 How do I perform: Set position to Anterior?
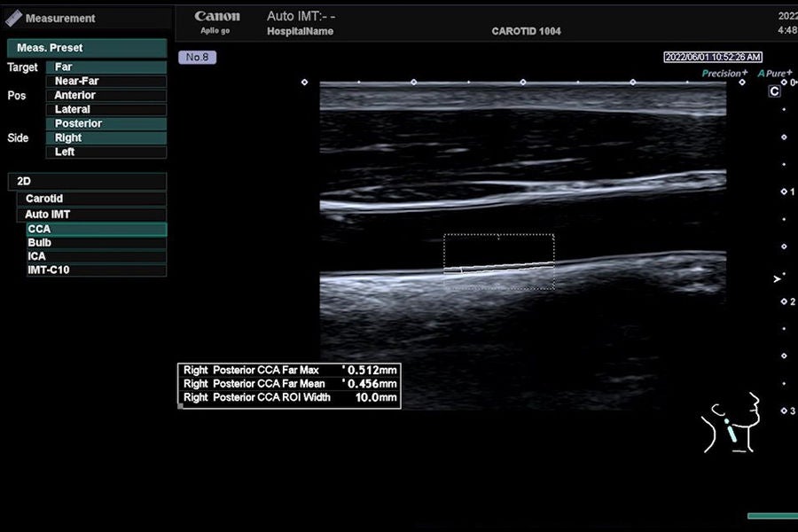pos(106,96)
